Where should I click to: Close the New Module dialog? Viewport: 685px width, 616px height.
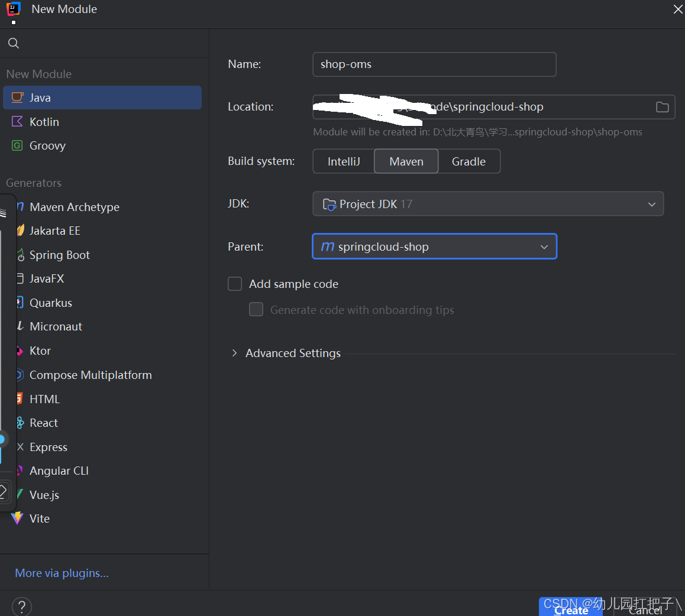click(677, 9)
